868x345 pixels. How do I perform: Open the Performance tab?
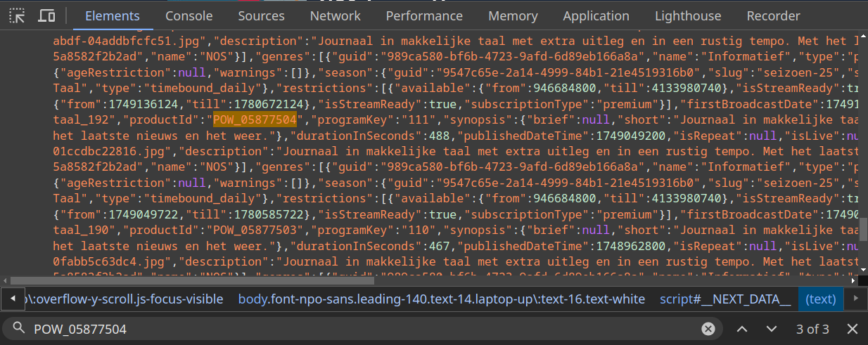coord(424,15)
